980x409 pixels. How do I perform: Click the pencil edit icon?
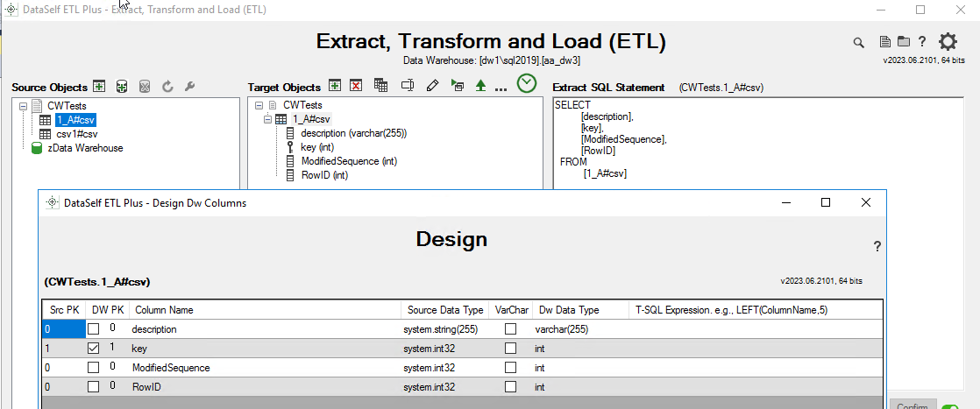(432, 86)
